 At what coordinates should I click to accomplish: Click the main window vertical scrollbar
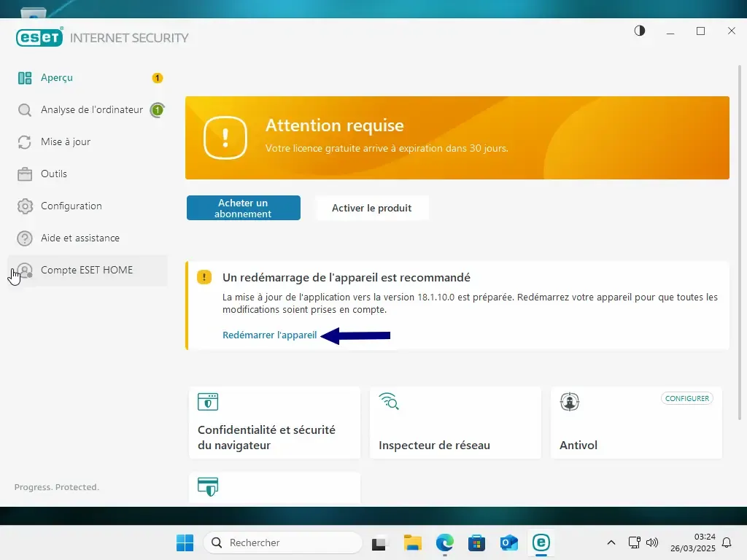(x=740, y=243)
